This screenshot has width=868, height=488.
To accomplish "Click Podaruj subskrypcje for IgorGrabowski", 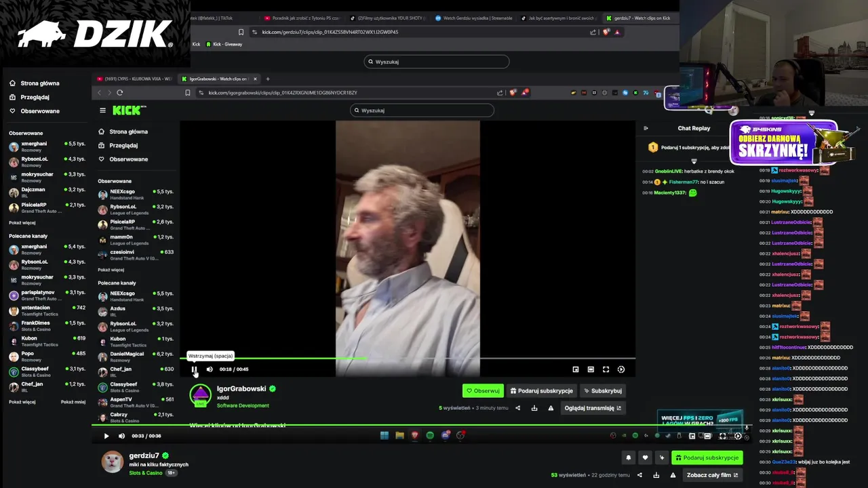I will [541, 391].
